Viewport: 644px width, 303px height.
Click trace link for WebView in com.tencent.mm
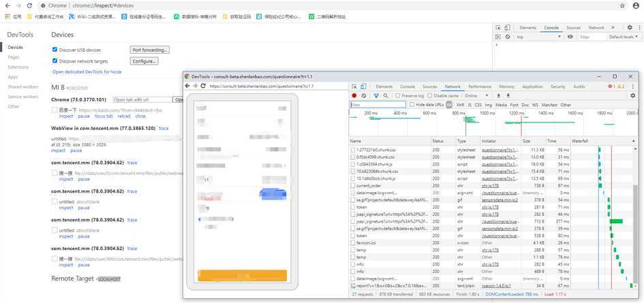click(x=164, y=129)
